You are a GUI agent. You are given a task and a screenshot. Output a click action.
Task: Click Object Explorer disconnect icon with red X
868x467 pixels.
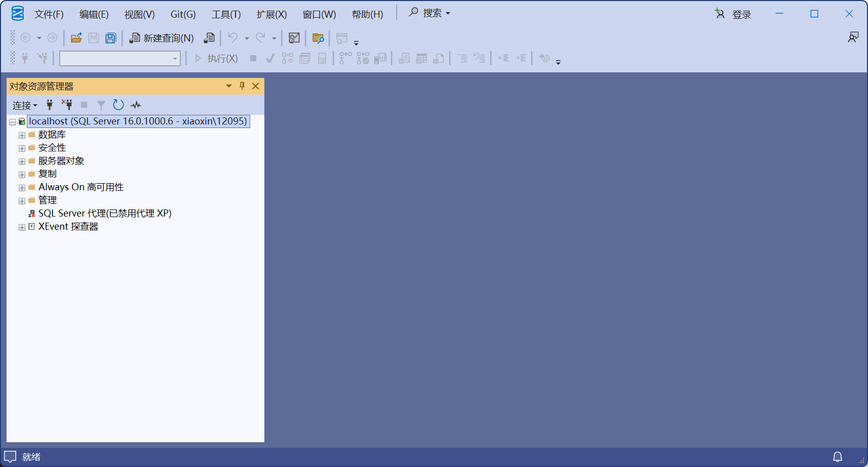point(67,105)
